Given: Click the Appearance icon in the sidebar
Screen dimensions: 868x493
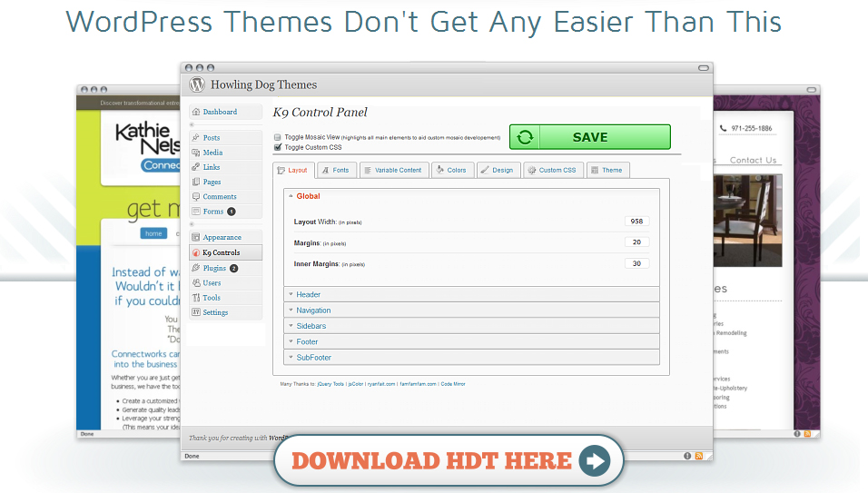Looking at the screenshot, I should pyautogui.click(x=196, y=237).
